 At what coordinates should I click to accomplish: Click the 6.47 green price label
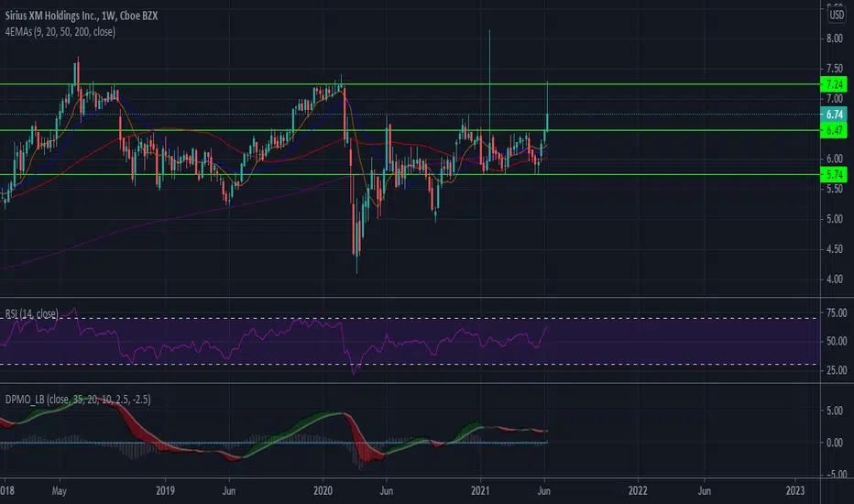click(834, 130)
